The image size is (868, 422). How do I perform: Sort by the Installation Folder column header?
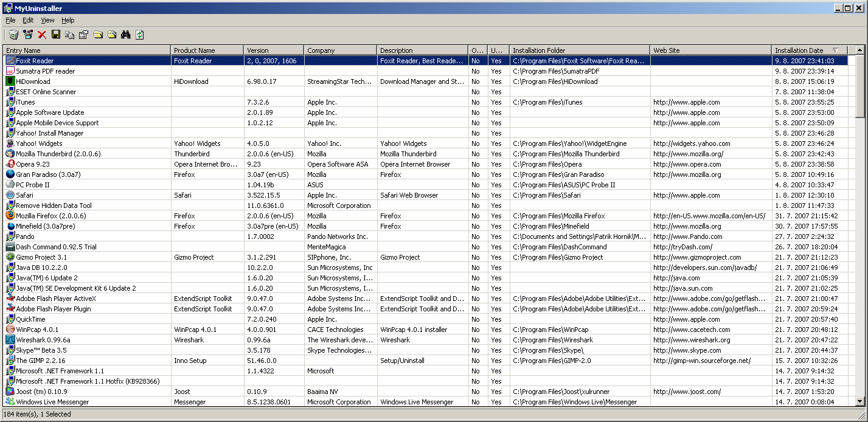(x=580, y=50)
